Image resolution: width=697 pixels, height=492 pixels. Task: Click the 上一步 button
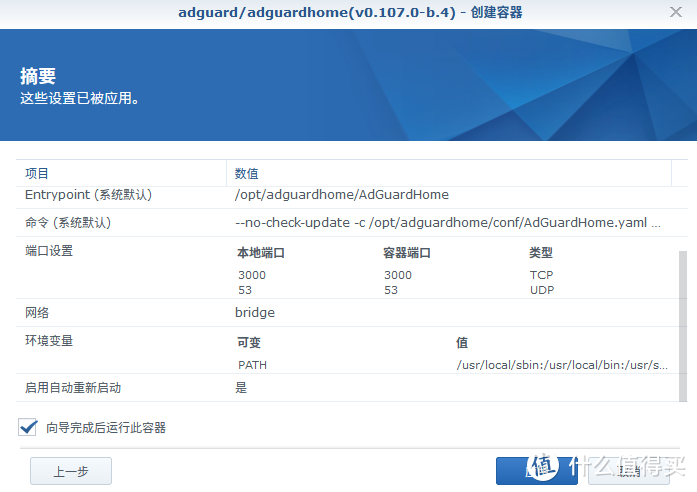point(71,471)
